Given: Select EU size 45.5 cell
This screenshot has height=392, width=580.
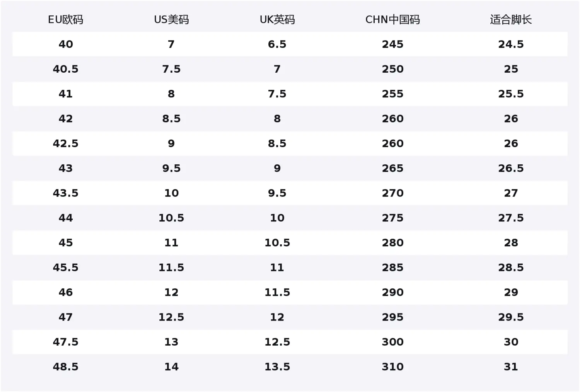Looking at the screenshot, I should [x=66, y=267].
